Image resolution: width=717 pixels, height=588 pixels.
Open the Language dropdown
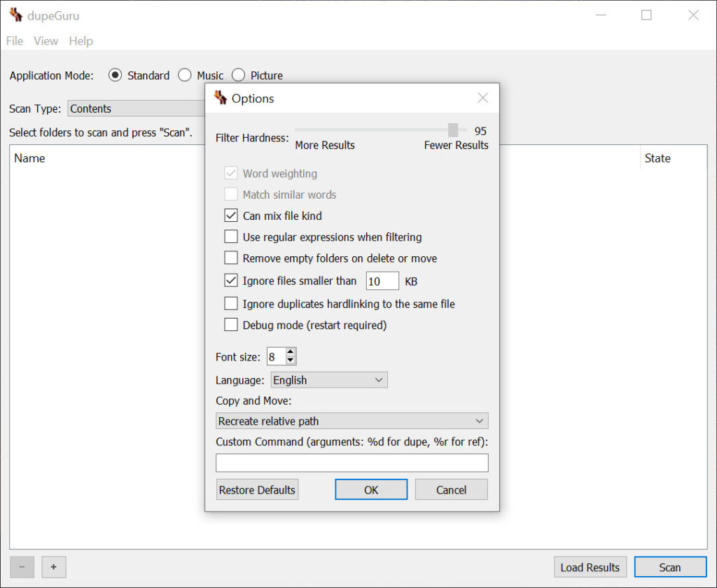point(329,380)
